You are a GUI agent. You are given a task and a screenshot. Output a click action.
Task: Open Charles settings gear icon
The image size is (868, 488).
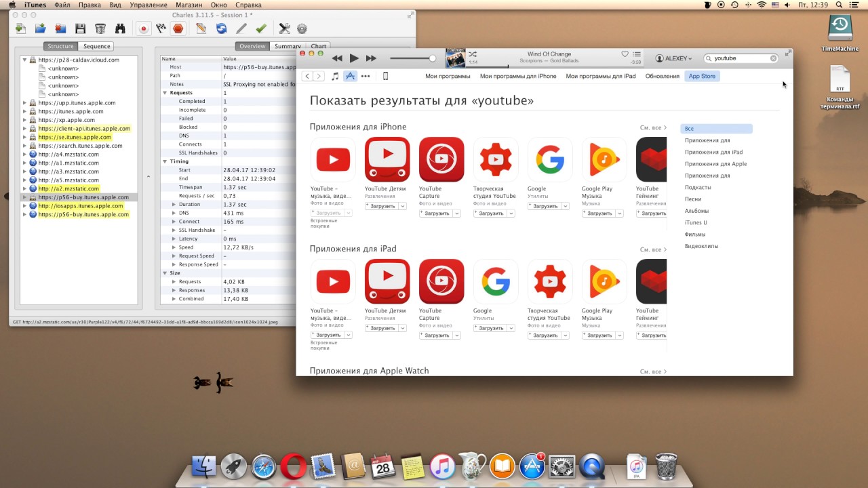pyautogui.click(x=302, y=28)
